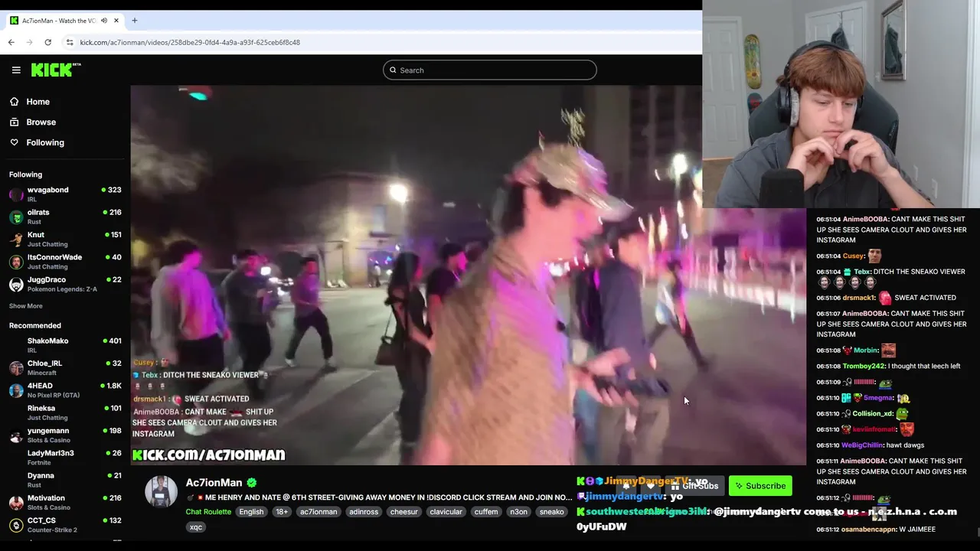Click Motivation channel avatar
The width and height of the screenshot is (980, 551).
16,503
